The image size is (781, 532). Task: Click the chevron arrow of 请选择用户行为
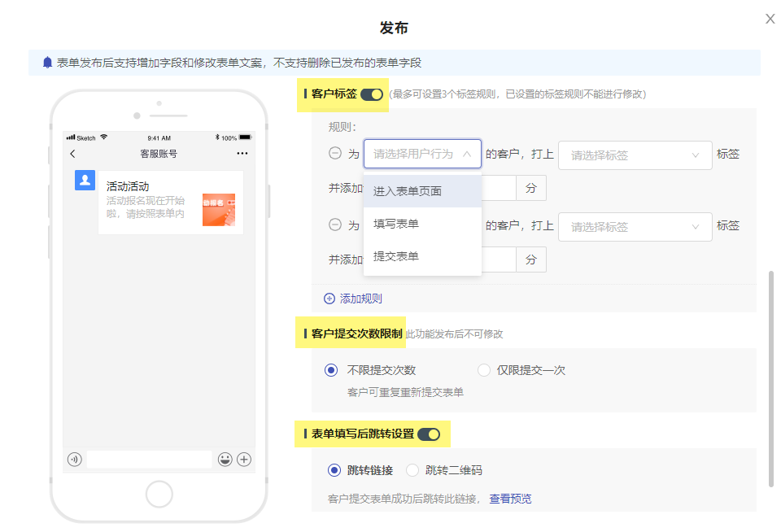point(467,154)
